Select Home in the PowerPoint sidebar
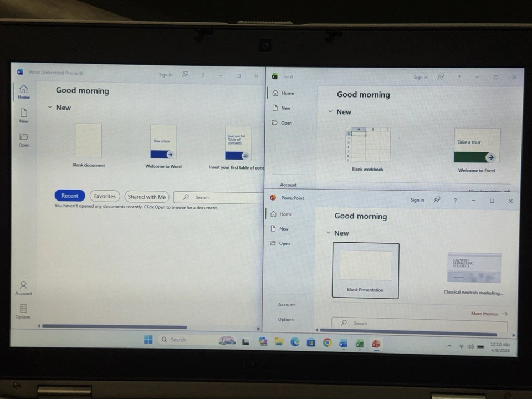This screenshot has height=399, width=532. coord(282,214)
